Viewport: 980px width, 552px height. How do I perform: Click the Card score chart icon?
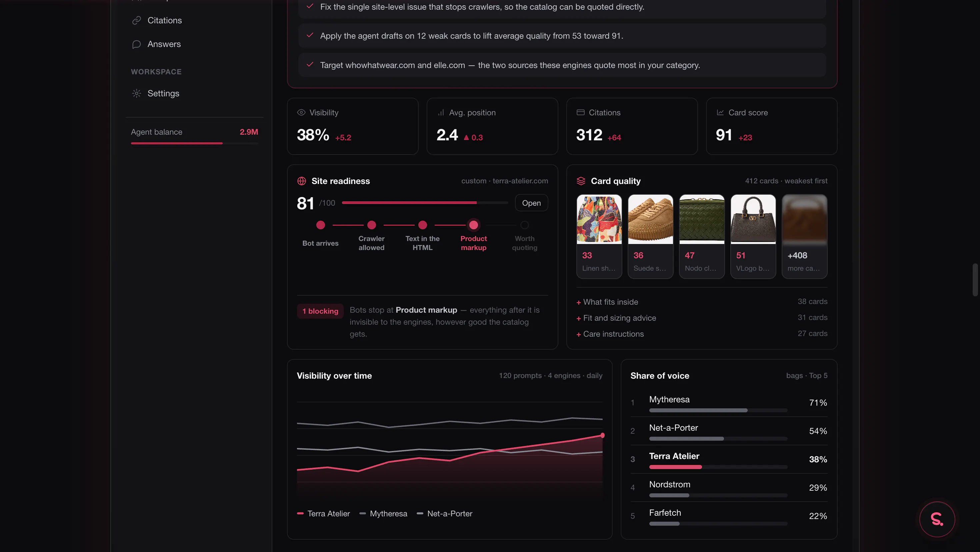720,113
